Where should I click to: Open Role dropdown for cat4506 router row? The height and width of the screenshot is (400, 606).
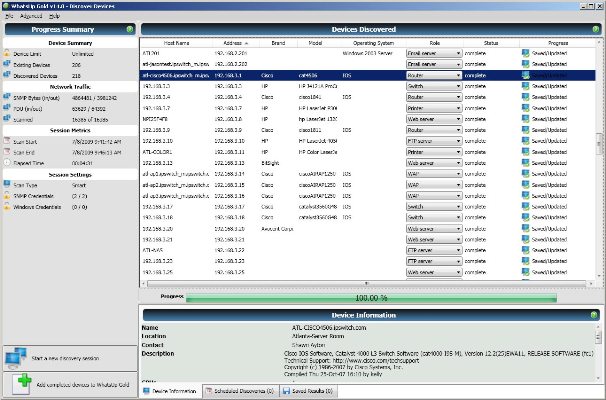(434, 75)
